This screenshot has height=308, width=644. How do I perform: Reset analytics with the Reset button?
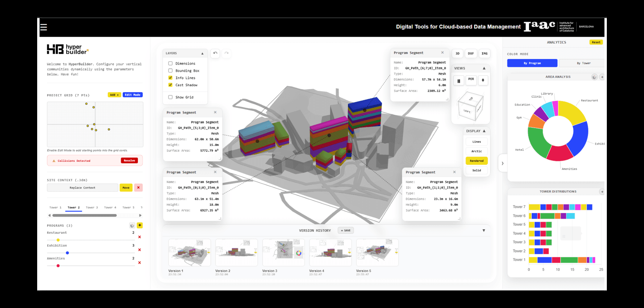click(x=596, y=42)
